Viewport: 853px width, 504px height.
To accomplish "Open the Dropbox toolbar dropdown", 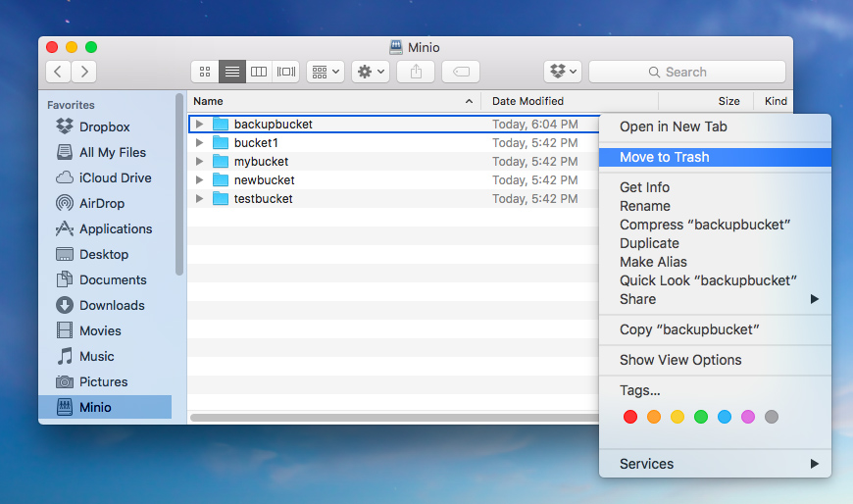I will pos(564,72).
